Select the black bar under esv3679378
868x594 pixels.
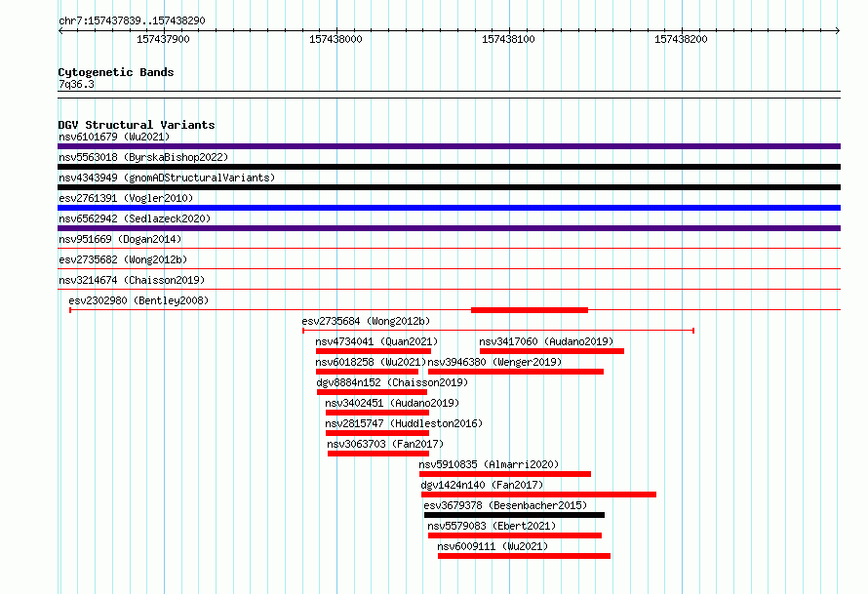pyautogui.click(x=514, y=515)
